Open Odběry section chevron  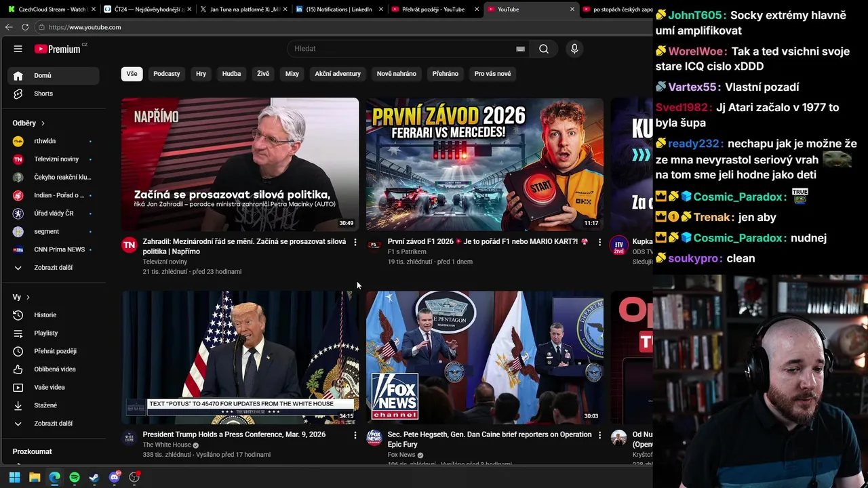coord(43,123)
